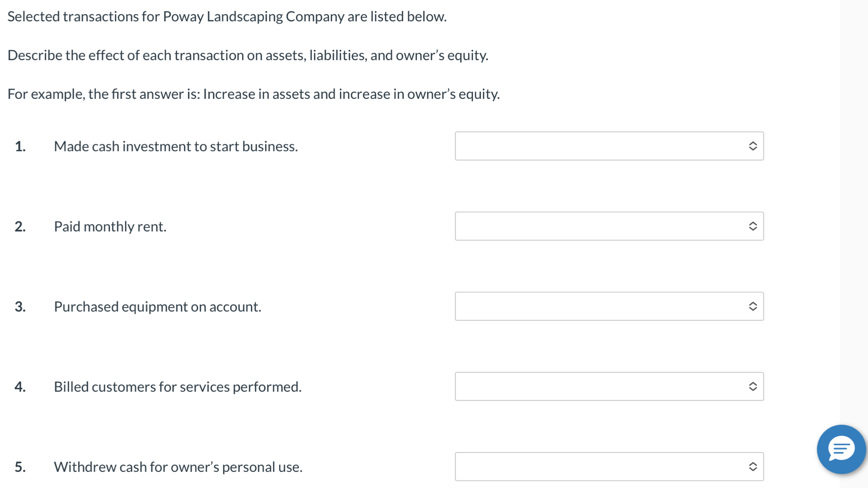Select the text 'Made cash investment to start business'
Screen dimensions: 868x488
point(175,146)
